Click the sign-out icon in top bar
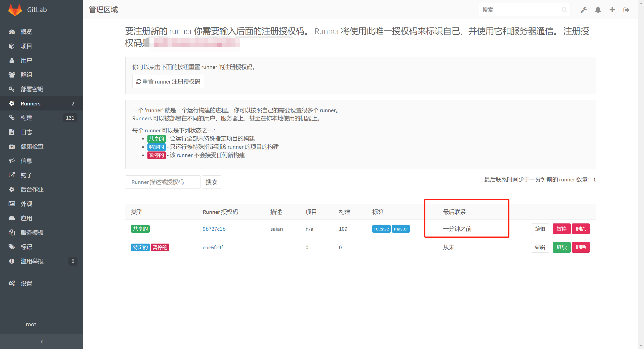 coord(626,10)
